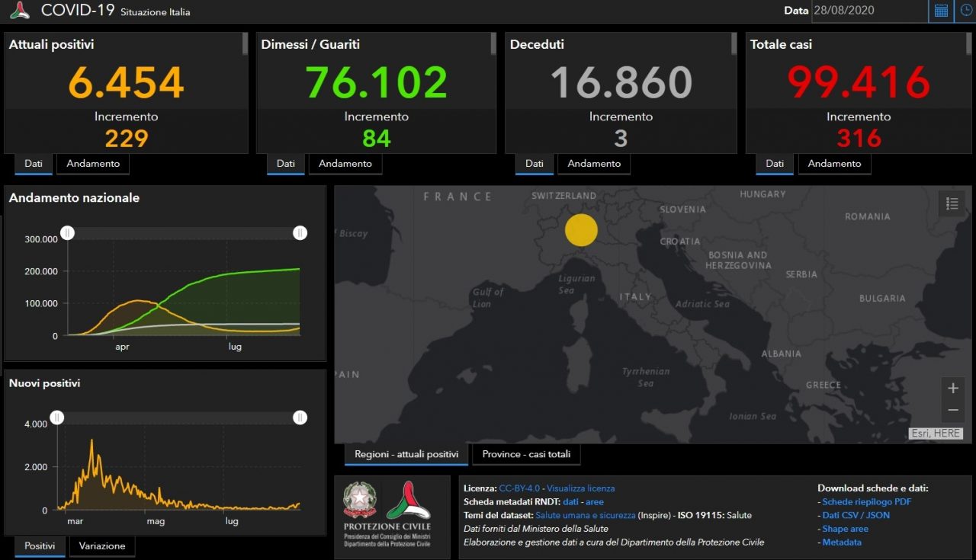This screenshot has width=976, height=560.
Task: Select Dati tab under Totale casi
Action: point(775,164)
